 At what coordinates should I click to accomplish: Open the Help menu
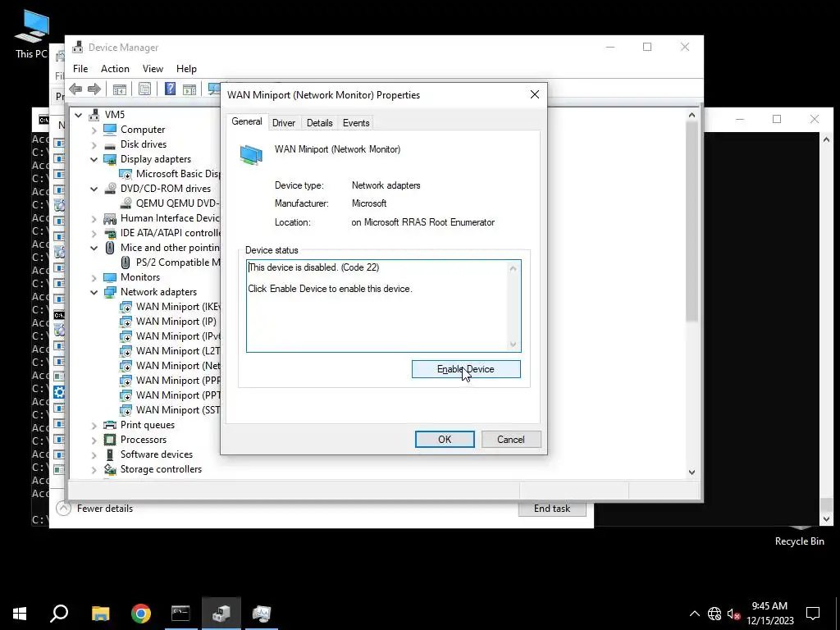[186, 69]
